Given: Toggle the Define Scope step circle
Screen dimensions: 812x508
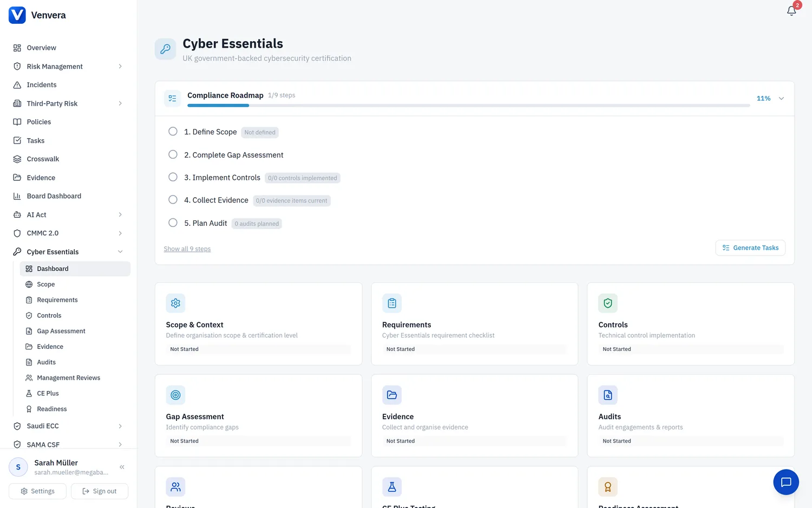Looking at the screenshot, I should [173, 132].
